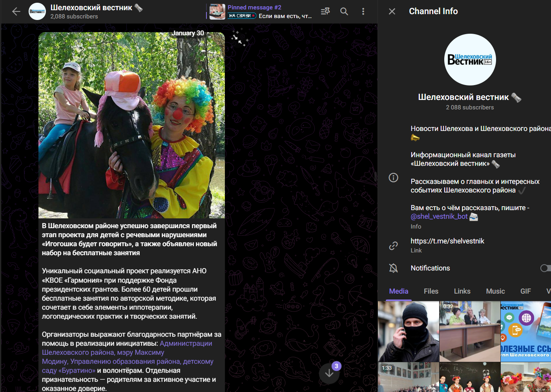Search in the channel with the magnifier icon
Screen dimensions: 551x392
point(344,11)
